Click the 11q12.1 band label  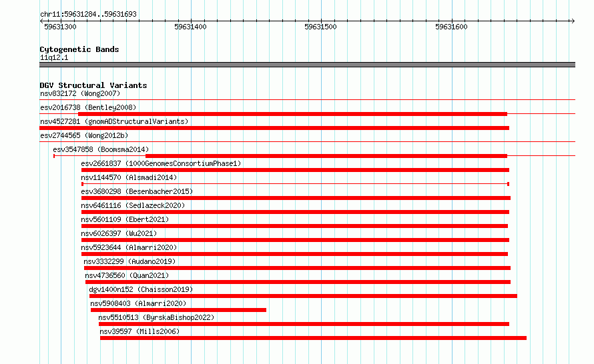tap(54, 57)
